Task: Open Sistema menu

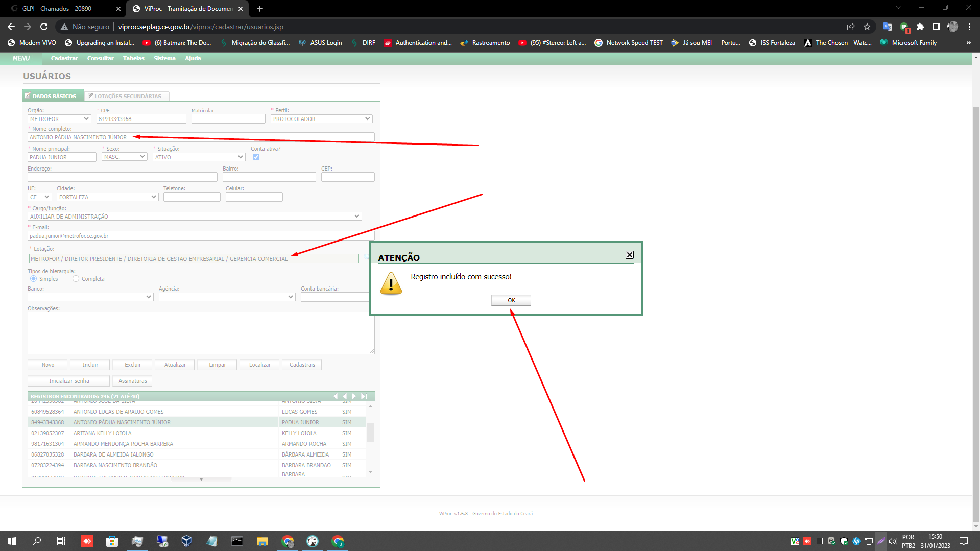Action: (164, 58)
